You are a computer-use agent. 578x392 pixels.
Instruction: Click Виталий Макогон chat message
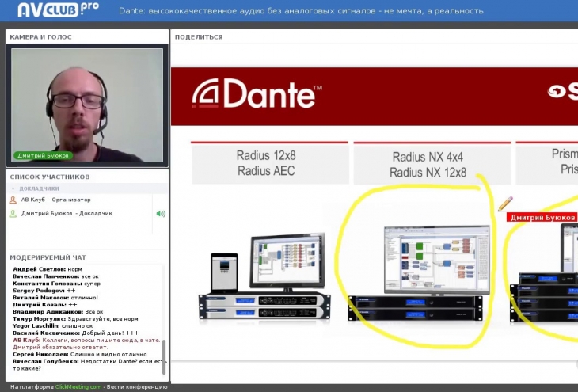coord(55,298)
